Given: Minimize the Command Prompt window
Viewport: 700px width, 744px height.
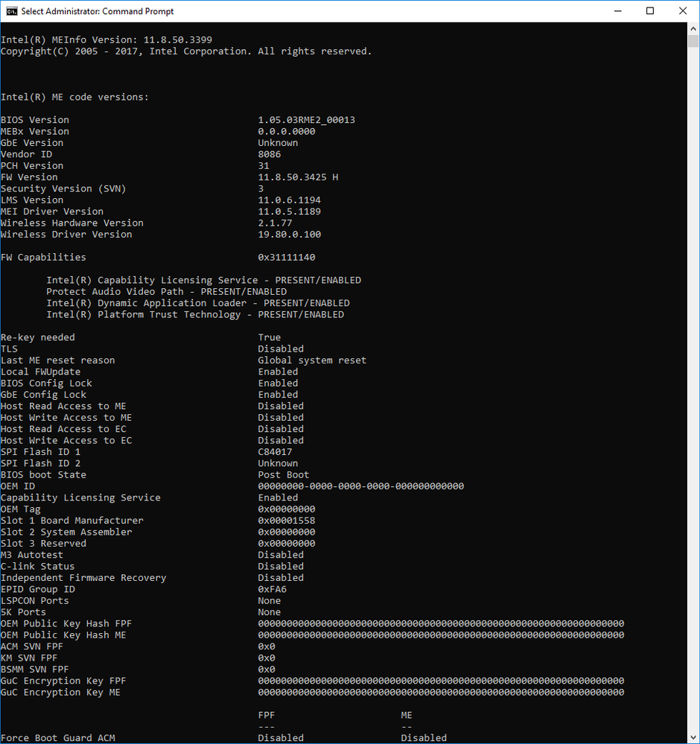Looking at the screenshot, I should (x=616, y=11).
